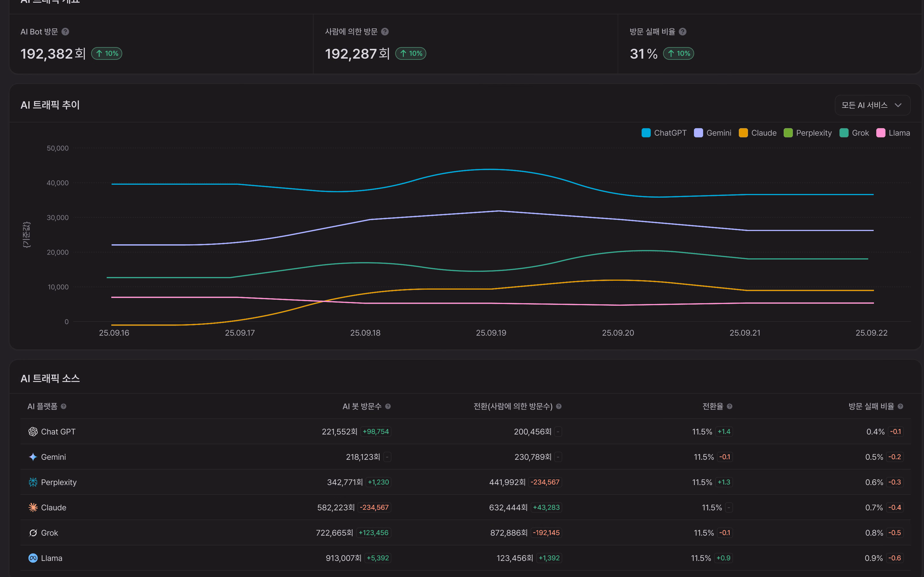
Task: Toggle ChatGPT series via legend label
Action: (x=670, y=133)
